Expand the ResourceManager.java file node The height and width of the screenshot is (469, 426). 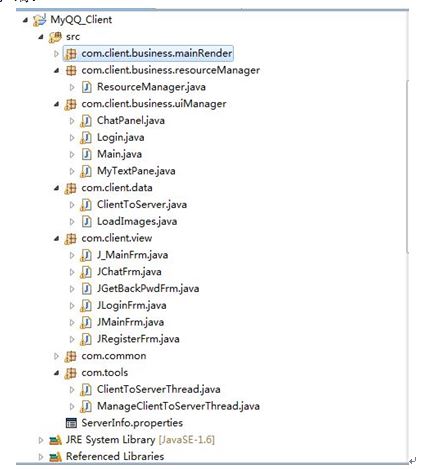[72, 87]
